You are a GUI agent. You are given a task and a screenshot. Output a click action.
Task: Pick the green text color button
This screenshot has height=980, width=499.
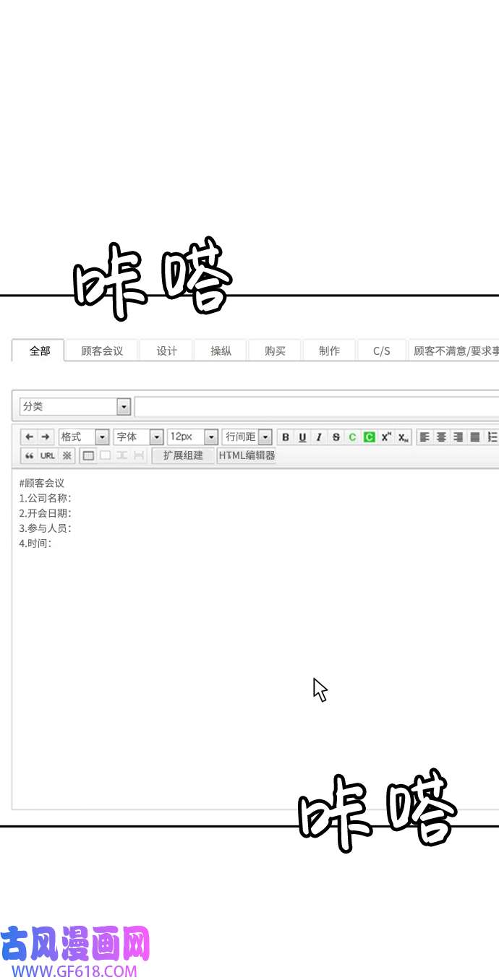pos(352,437)
